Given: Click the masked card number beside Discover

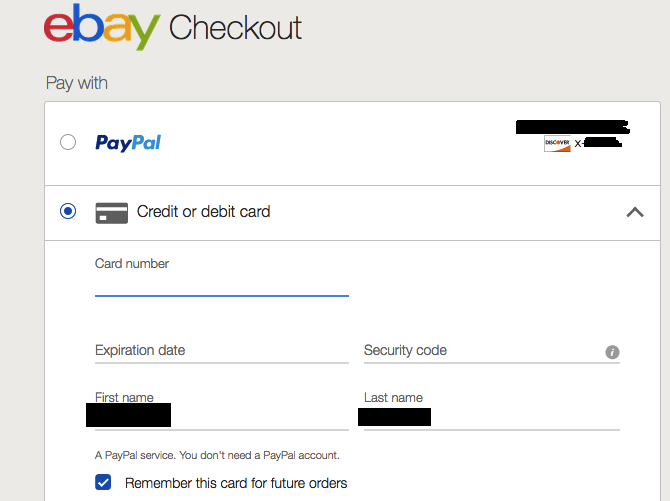Looking at the screenshot, I should [x=598, y=144].
